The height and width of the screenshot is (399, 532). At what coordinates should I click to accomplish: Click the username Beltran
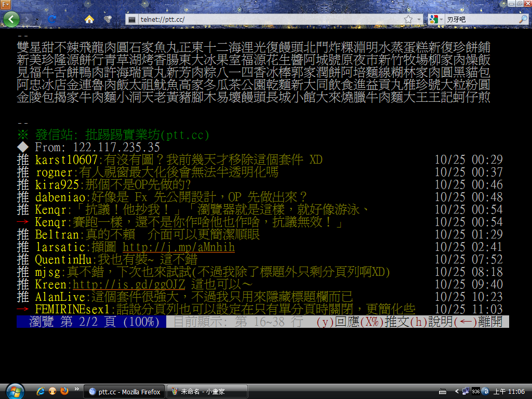57,234
